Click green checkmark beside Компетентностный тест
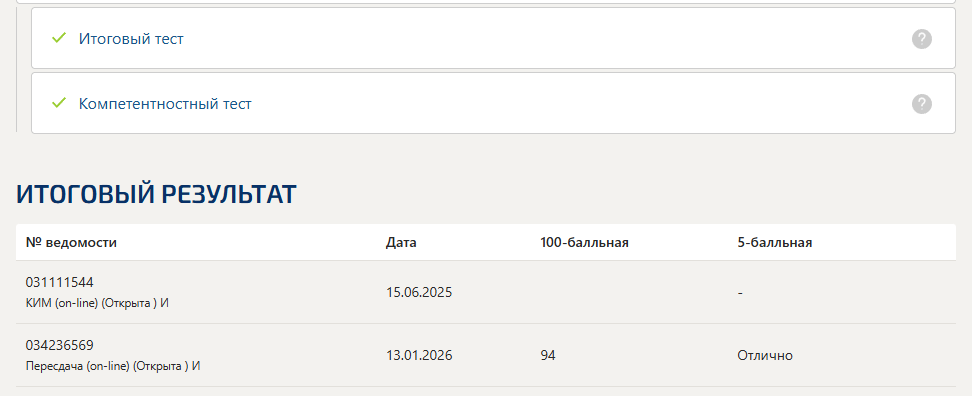This screenshot has height=396, width=972. (x=59, y=103)
